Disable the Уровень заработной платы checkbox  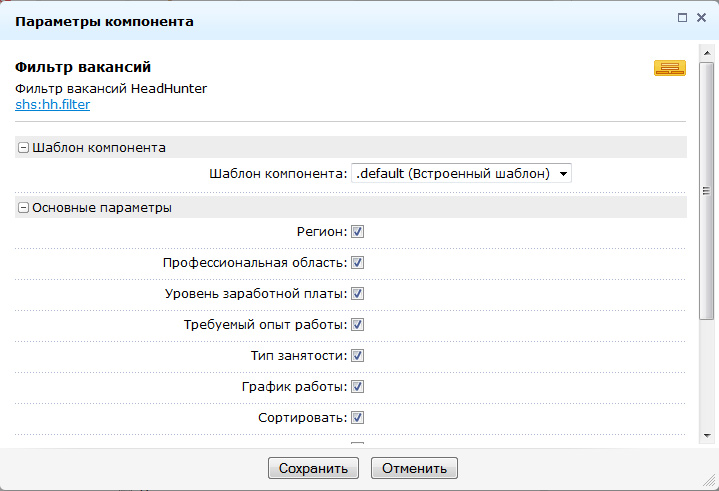[x=357, y=294]
